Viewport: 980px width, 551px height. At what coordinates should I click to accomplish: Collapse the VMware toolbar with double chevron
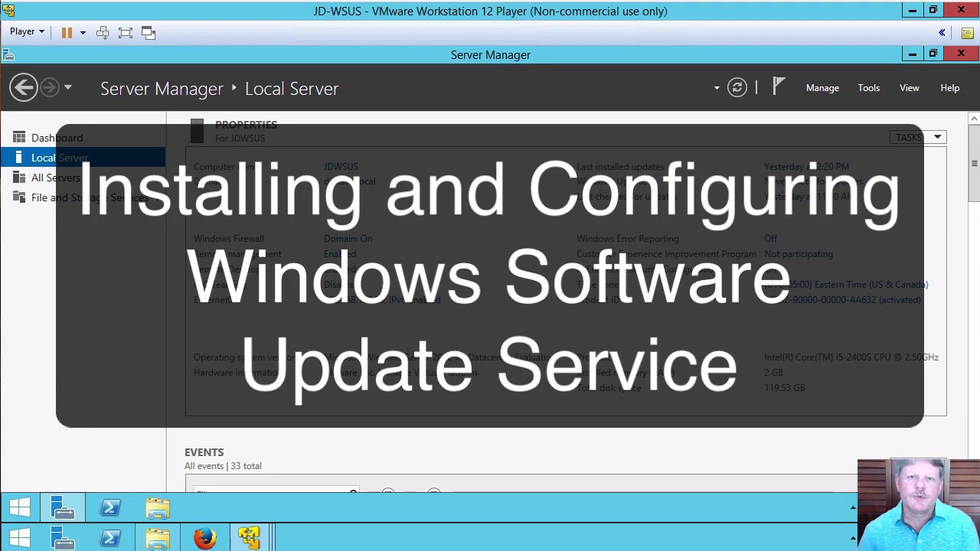[x=942, y=32]
